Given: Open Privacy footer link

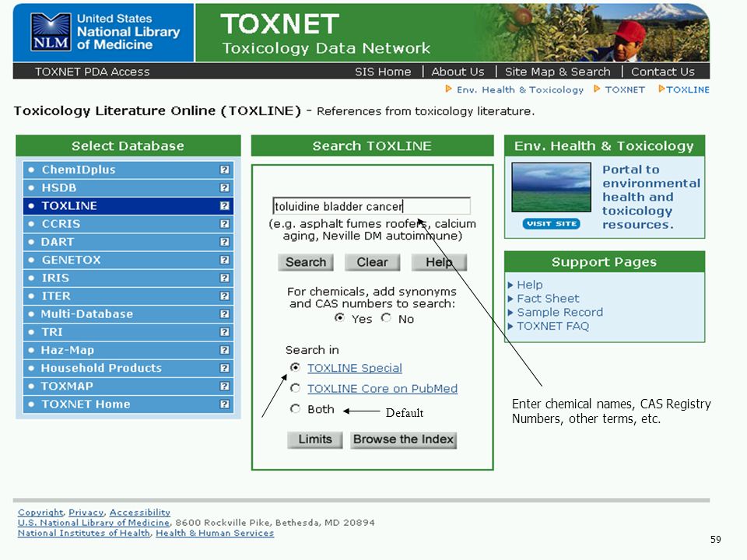Looking at the screenshot, I should 86,513.
